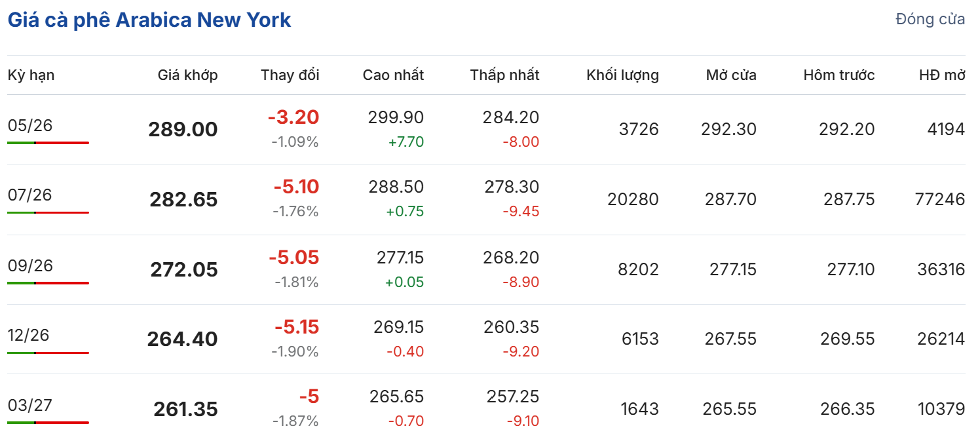Screen dimensions: 980x443
Task: Click the 289.00 matched price
Action: [183, 129]
